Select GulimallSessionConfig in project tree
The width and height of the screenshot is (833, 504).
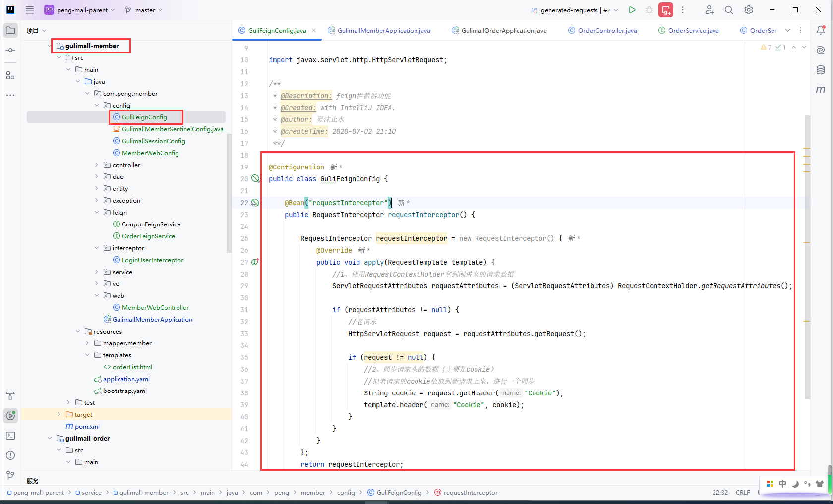149,141
